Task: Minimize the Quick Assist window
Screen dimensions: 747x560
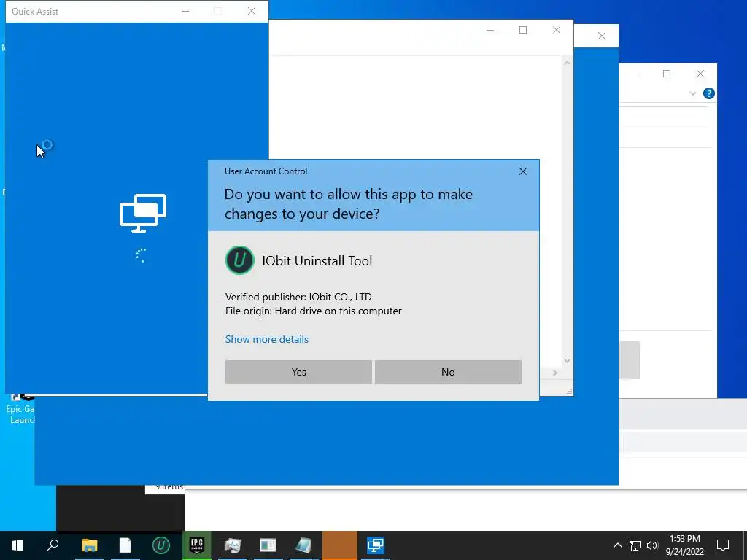Action: [185, 11]
